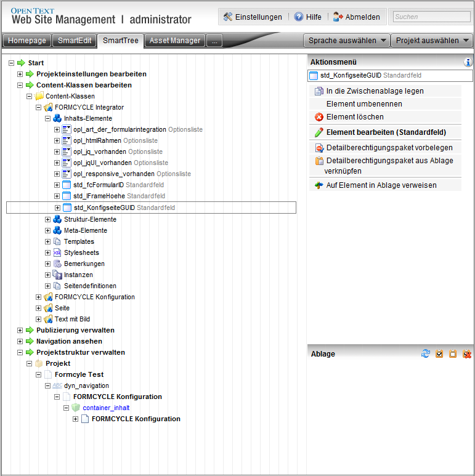The width and height of the screenshot is (475, 476).
Task: Click the red delete icon beside Element löschen
Action: (319, 117)
